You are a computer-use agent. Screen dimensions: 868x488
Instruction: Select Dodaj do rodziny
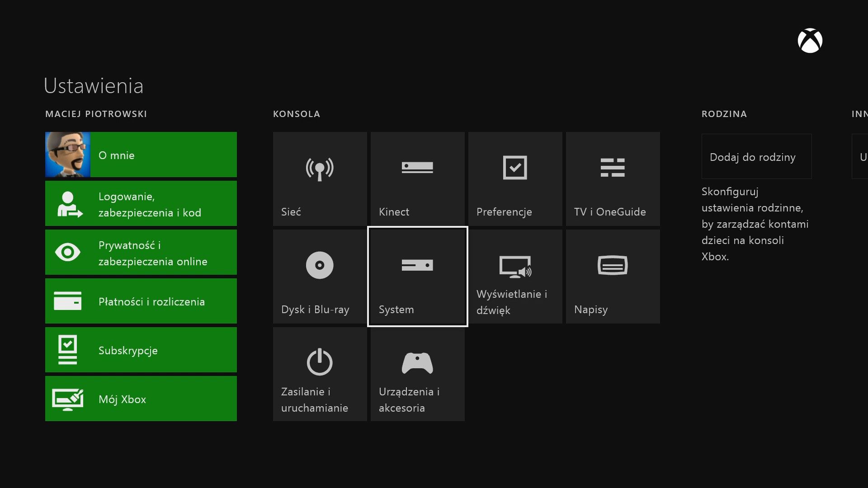point(756,156)
